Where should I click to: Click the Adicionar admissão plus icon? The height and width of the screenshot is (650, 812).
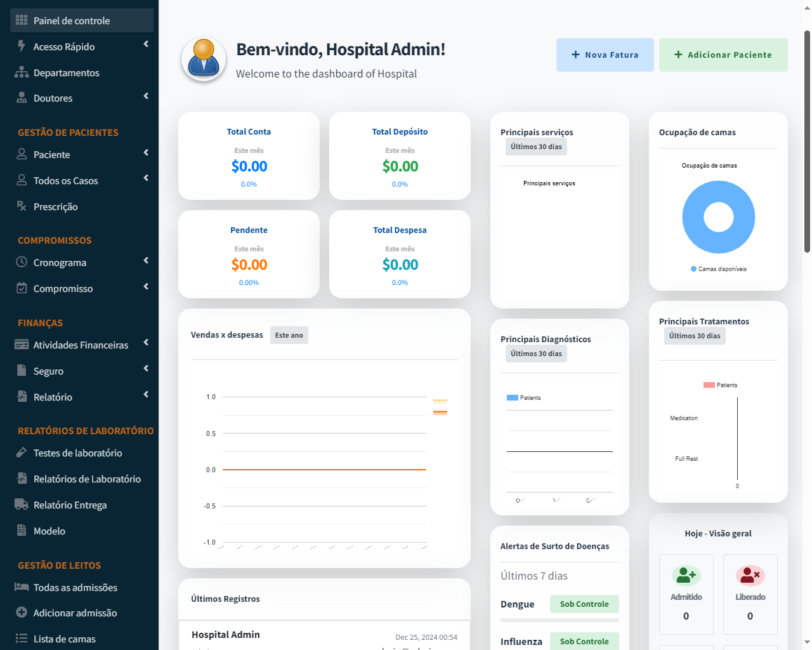point(22,613)
